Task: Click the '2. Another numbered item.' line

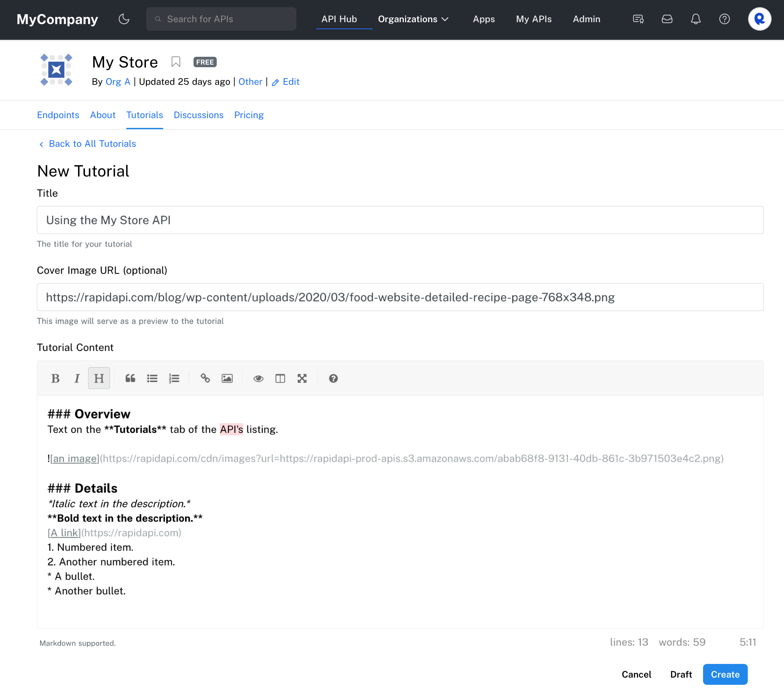Action: click(111, 562)
